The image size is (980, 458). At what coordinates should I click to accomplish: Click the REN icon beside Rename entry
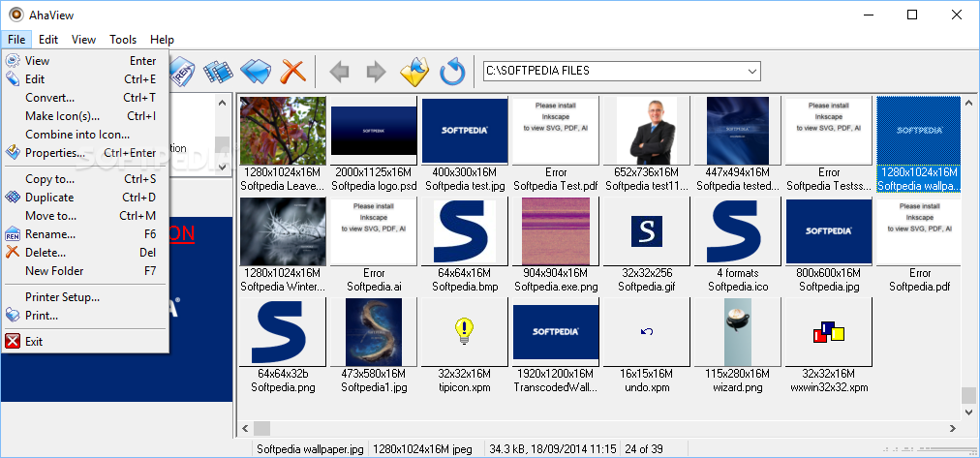pos(13,234)
